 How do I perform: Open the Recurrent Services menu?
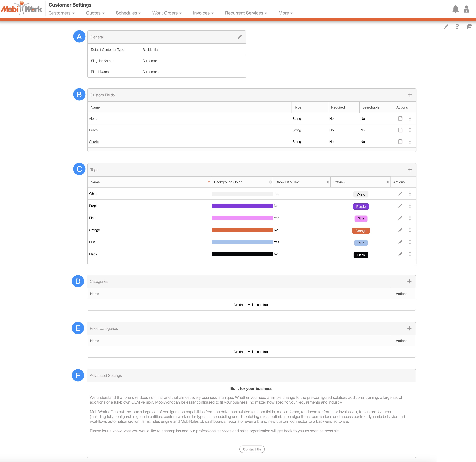(x=246, y=13)
